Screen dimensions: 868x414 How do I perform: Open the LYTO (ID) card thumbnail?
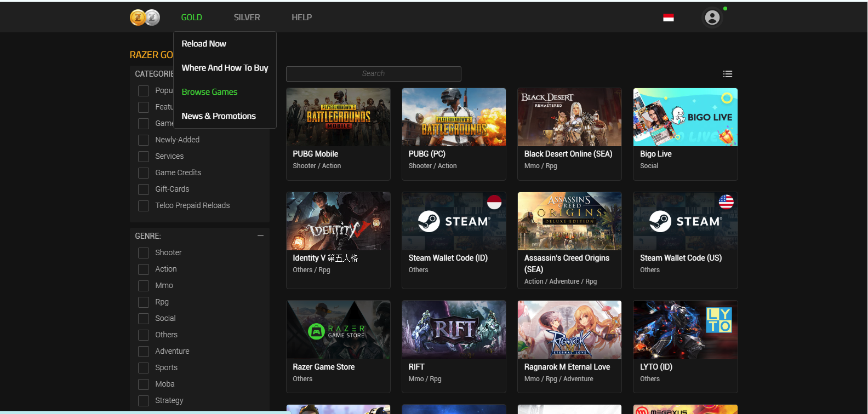click(x=685, y=330)
